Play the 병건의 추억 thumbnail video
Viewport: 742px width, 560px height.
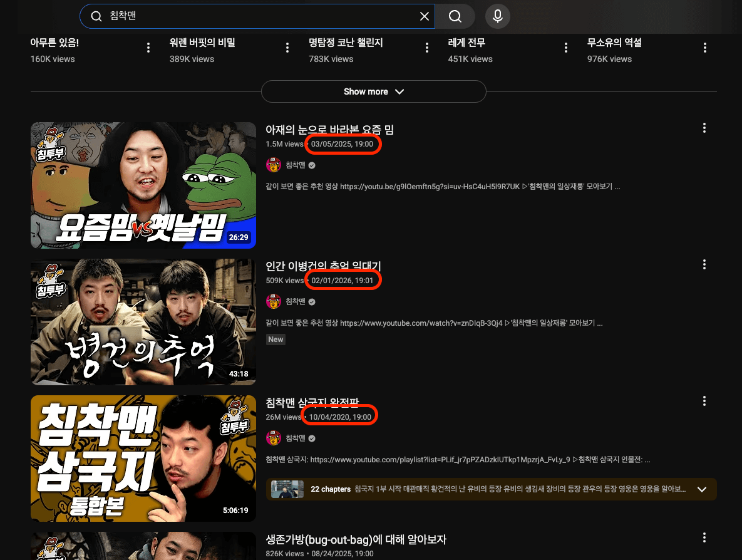(143, 322)
